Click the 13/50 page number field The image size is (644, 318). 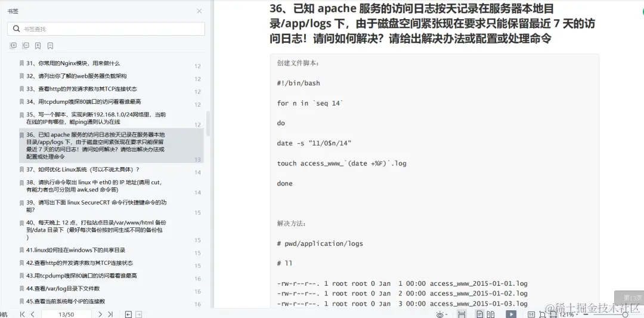(x=66, y=314)
